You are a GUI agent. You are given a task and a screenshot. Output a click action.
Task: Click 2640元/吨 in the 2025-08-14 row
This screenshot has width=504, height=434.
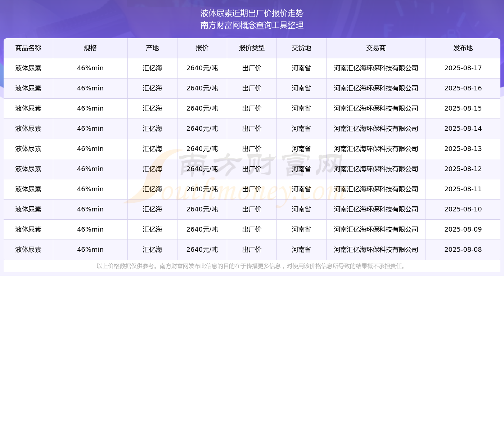pos(202,129)
